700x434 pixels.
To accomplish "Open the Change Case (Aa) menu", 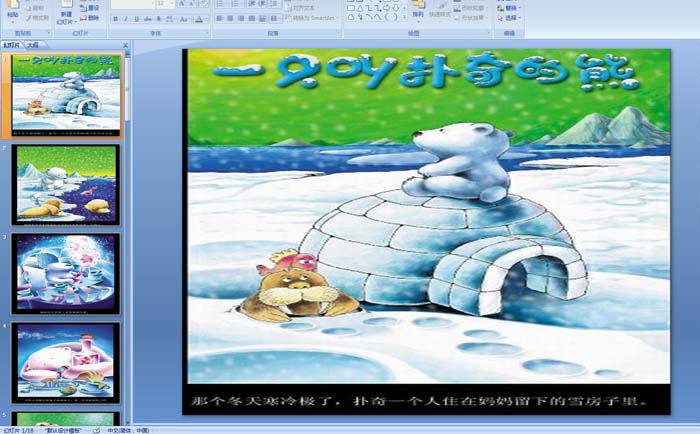I will pyautogui.click(x=184, y=19).
